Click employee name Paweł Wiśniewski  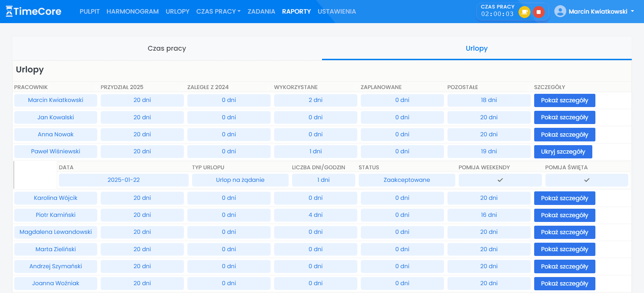tap(56, 151)
